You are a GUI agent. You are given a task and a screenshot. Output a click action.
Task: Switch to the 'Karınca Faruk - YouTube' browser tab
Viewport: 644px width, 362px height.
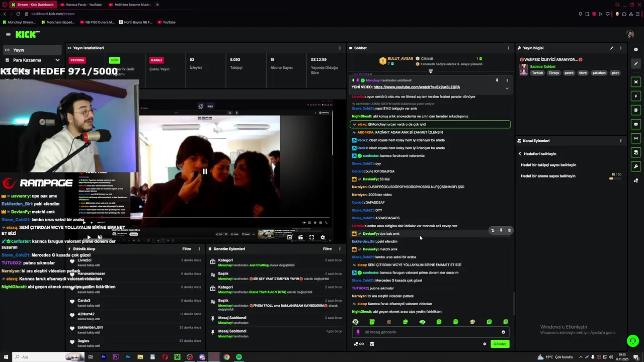pos(80,5)
